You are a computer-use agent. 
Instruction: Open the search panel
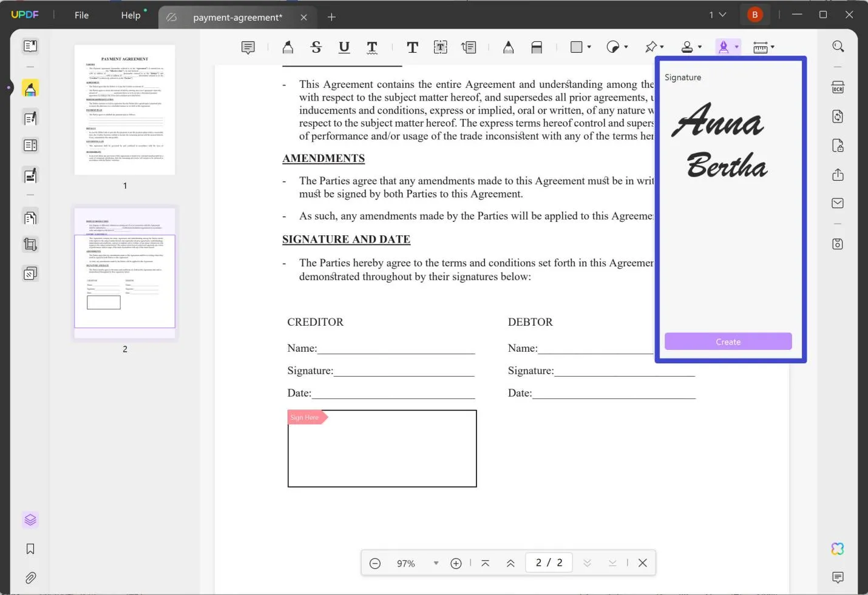click(838, 46)
